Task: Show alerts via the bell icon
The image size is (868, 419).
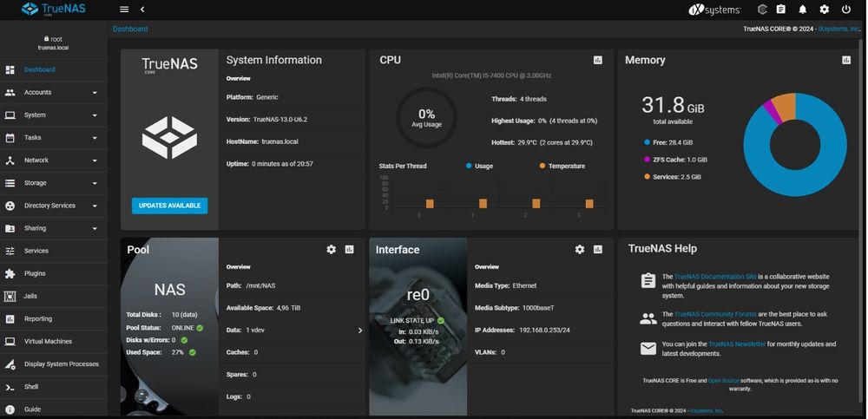Action: coord(802,10)
